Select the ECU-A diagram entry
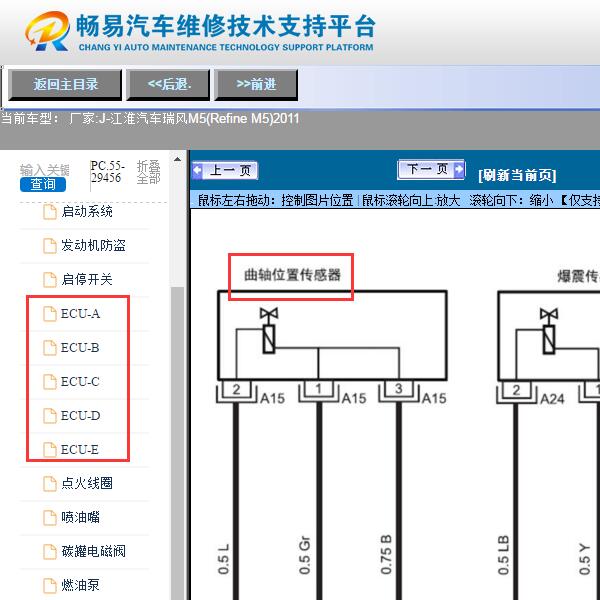The width and height of the screenshot is (600, 600). click(x=80, y=314)
